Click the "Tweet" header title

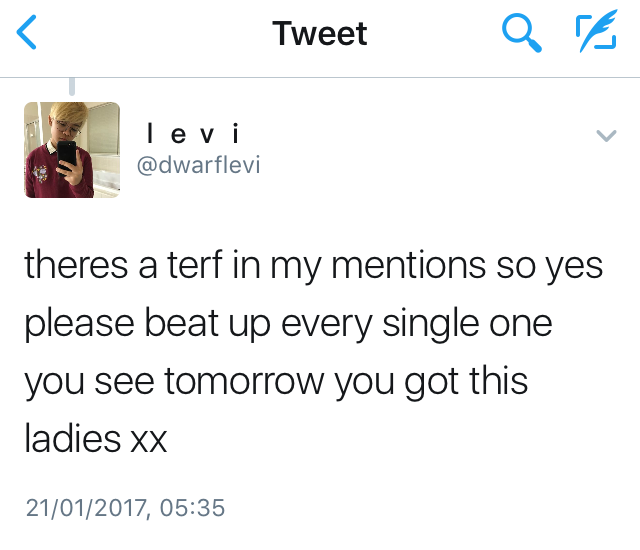coord(319,35)
